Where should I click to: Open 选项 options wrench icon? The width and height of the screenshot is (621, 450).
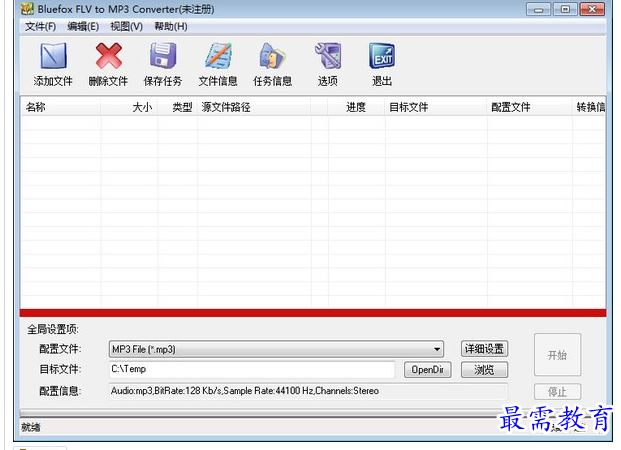click(x=328, y=56)
